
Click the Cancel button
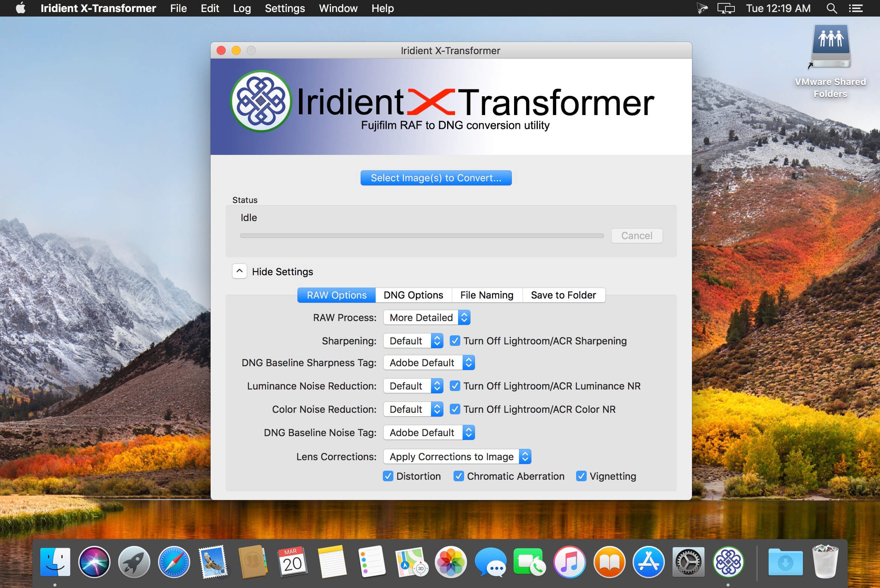pos(637,236)
